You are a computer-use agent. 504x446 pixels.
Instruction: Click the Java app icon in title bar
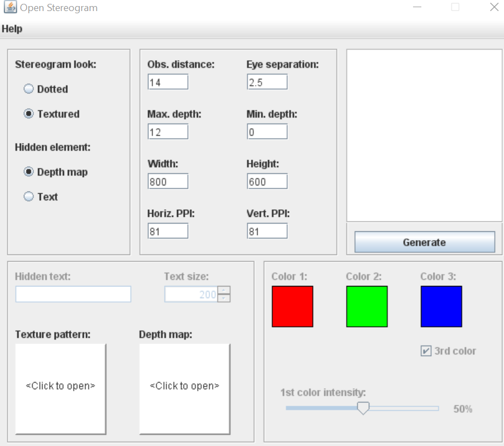(x=10, y=7)
